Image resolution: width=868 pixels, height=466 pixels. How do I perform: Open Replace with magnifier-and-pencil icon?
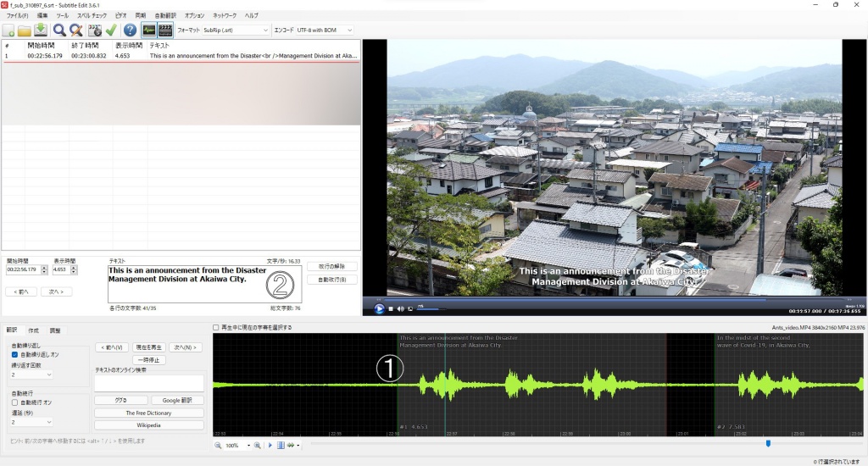click(x=75, y=30)
